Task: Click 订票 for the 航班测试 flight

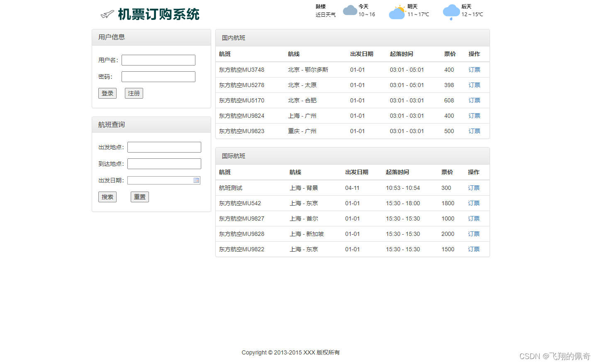Action: click(473, 187)
